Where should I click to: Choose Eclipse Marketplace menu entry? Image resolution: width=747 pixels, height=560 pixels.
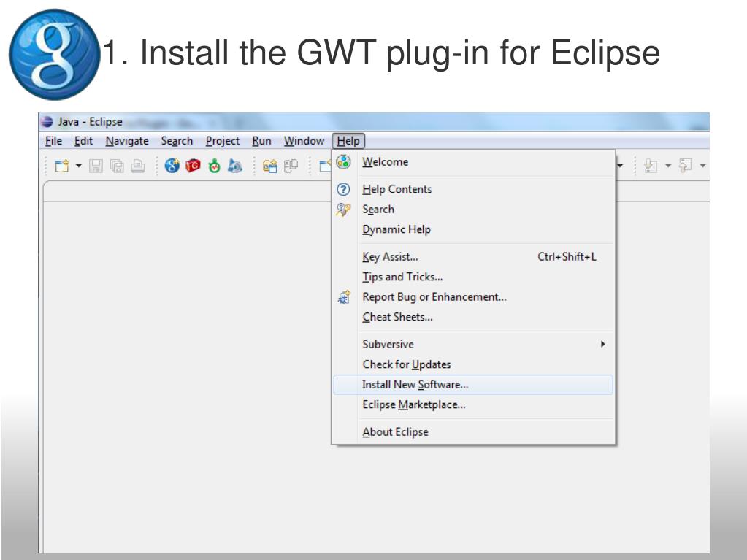tap(413, 404)
